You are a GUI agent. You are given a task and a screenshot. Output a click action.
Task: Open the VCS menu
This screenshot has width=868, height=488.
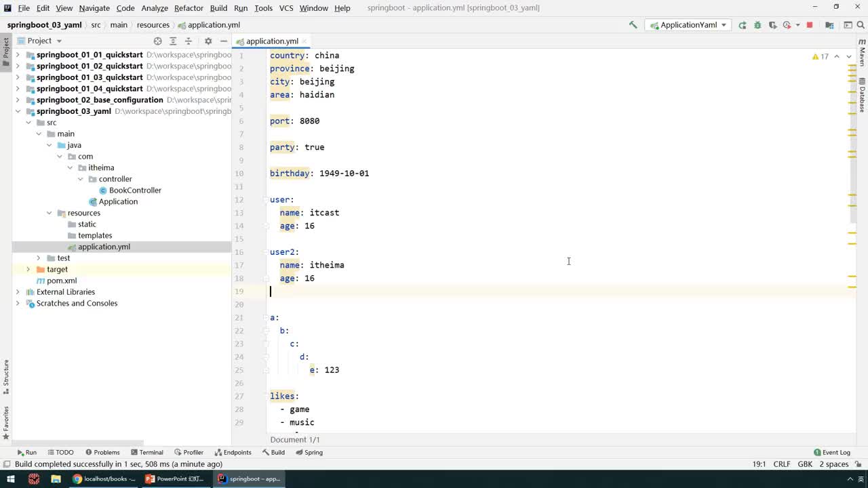click(286, 7)
